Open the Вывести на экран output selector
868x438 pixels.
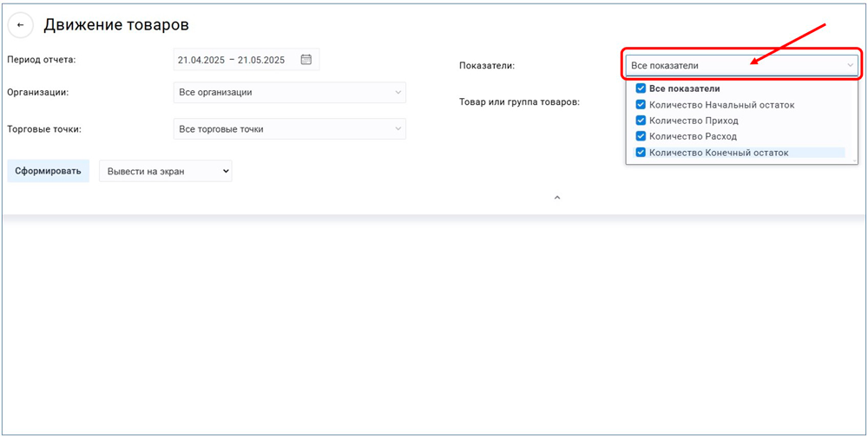pos(165,172)
